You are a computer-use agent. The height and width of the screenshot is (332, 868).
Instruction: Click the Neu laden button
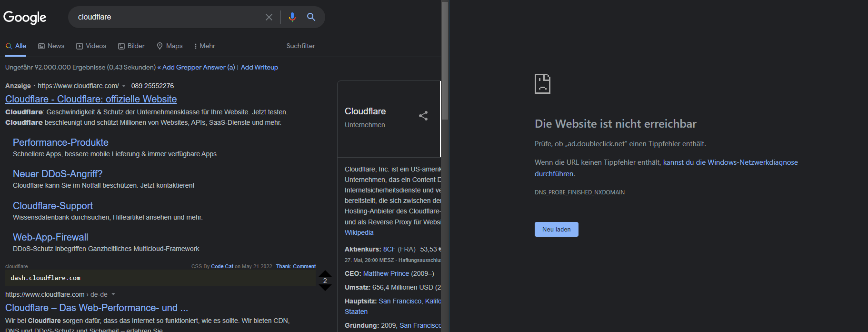[556, 229]
